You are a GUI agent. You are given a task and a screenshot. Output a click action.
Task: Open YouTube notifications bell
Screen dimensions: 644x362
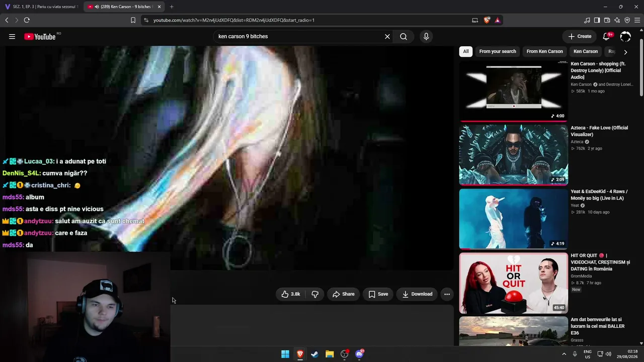[606, 36]
